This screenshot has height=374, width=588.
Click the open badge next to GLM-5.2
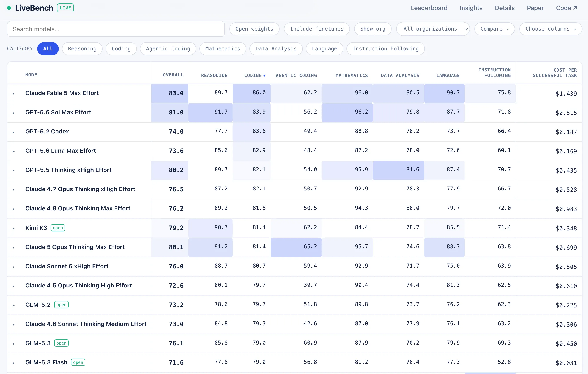[61, 305]
